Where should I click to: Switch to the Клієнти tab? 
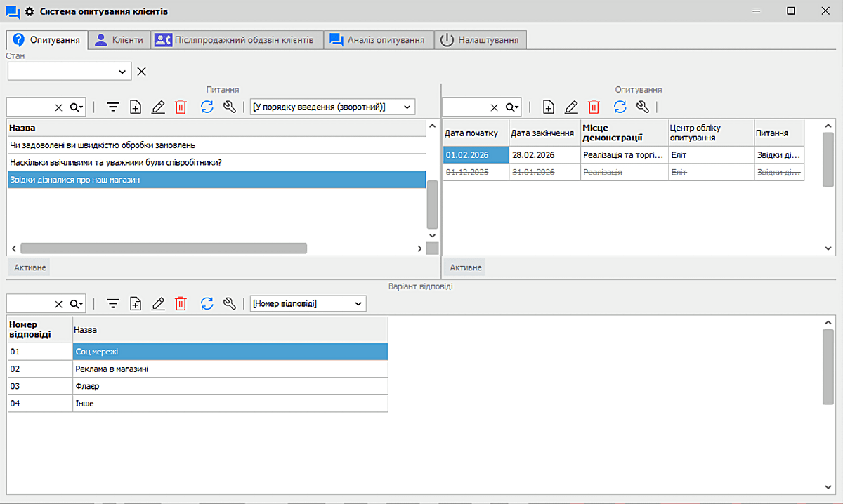(120, 40)
